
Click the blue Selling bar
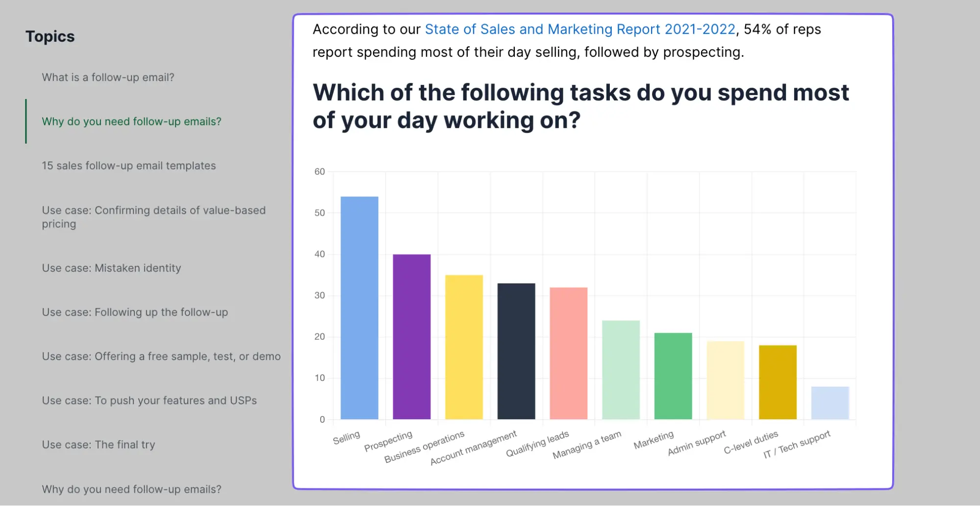(x=359, y=308)
